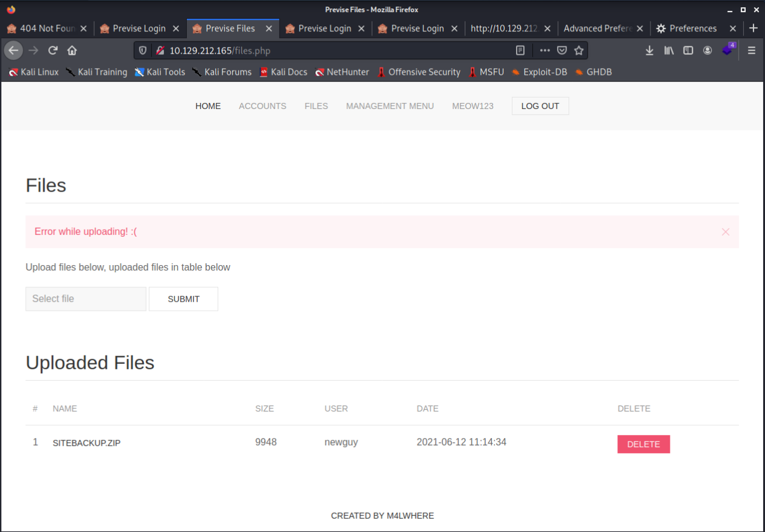Open the Downloads arrow icon
765x532 pixels.
tap(649, 51)
